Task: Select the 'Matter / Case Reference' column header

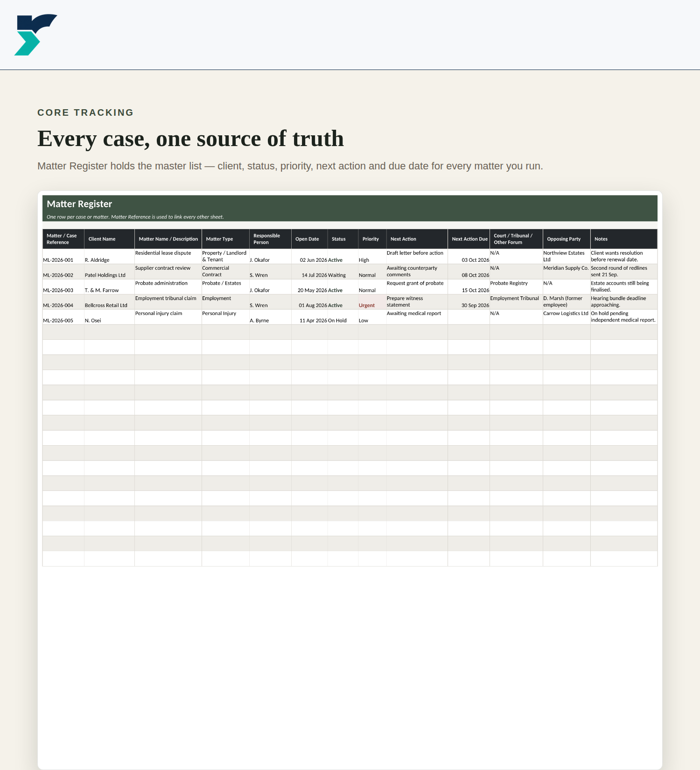Action: (x=63, y=239)
